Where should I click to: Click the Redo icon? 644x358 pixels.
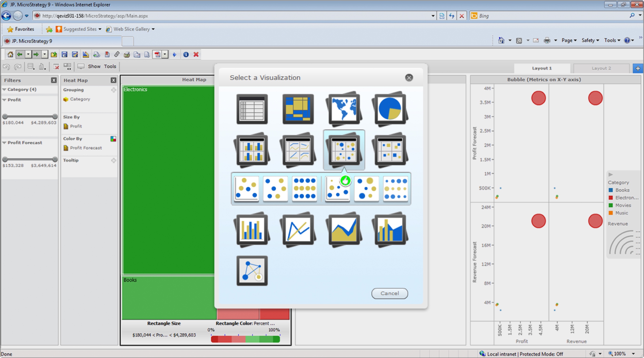click(17, 66)
